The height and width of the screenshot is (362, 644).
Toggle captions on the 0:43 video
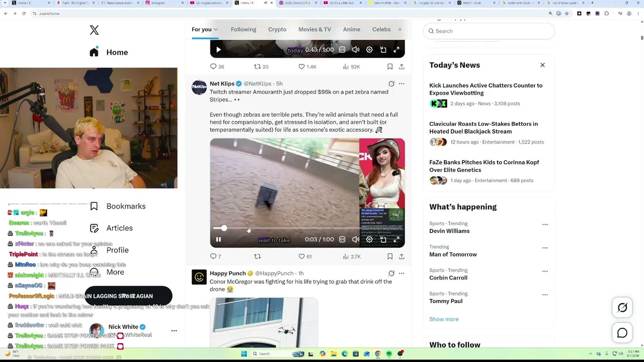tap(342, 49)
